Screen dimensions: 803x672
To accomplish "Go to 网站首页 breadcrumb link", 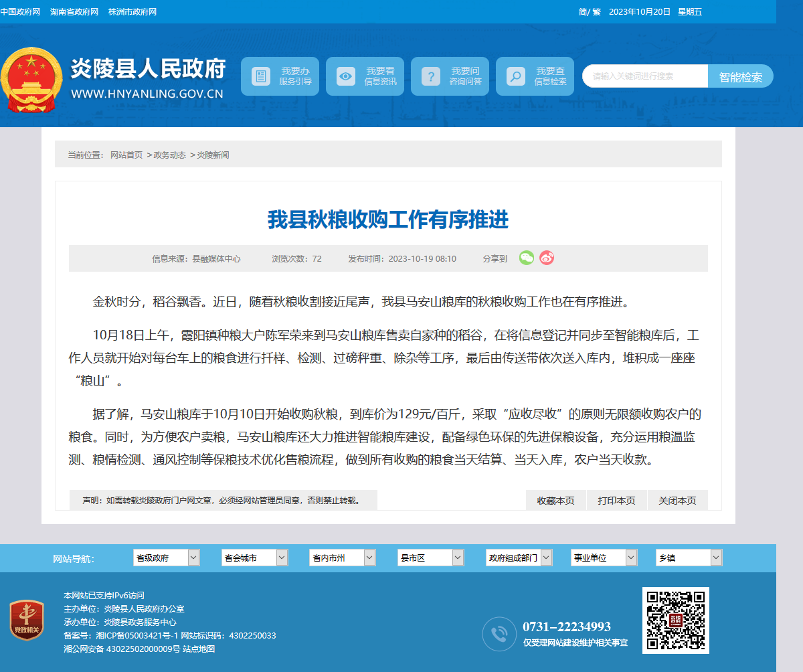I will (x=126, y=155).
